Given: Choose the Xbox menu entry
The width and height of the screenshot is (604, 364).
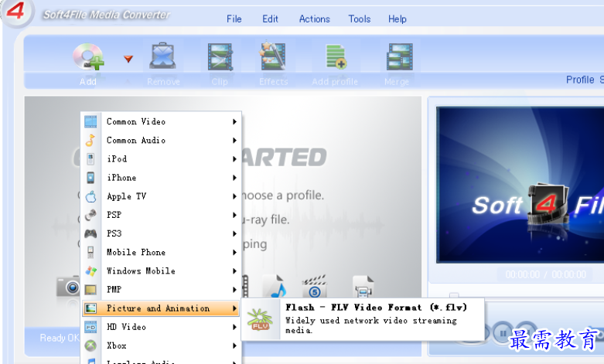Looking at the screenshot, I should coord(162,345).
